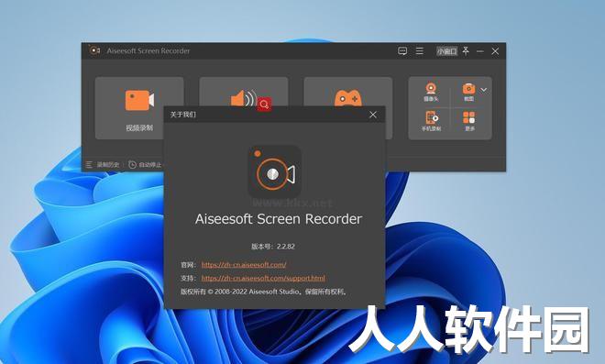Image resolution: width=605 pixels, height=364 pixels.
Task: Click the red magnifier search badge
Action: (264, 104)
